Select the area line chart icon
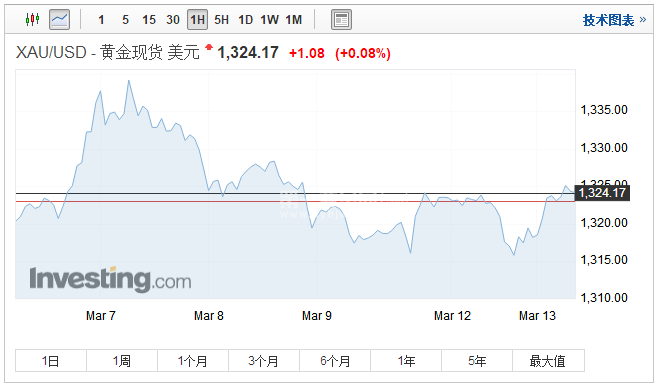The width and height of the screenshot is (657, 386). [x=59, y=19]
